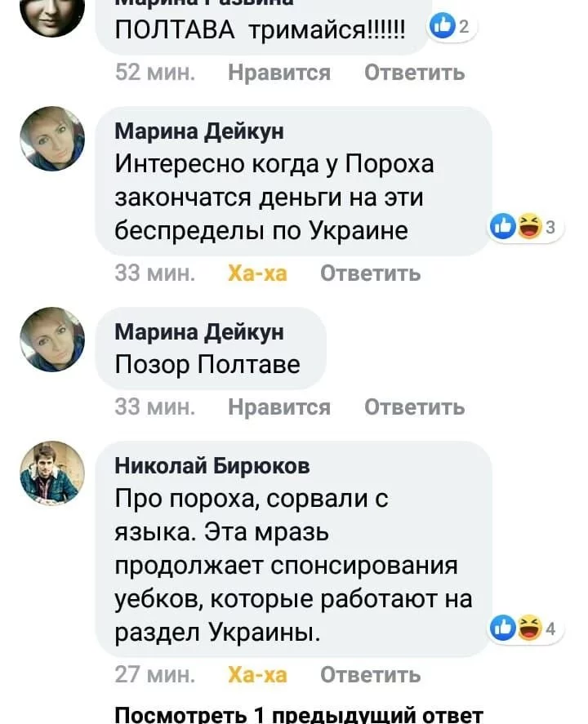Image resolution: width=588 pixels, height=724 pixels.
Task: Expand 'Посмотреть 1 предыдущий ответ'
Action: click(x=301, y=713)
